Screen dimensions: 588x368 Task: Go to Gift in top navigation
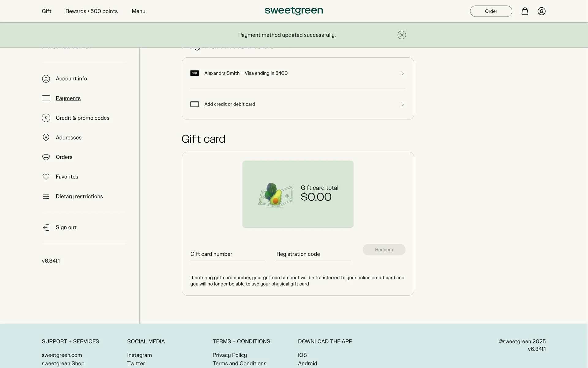47,11
